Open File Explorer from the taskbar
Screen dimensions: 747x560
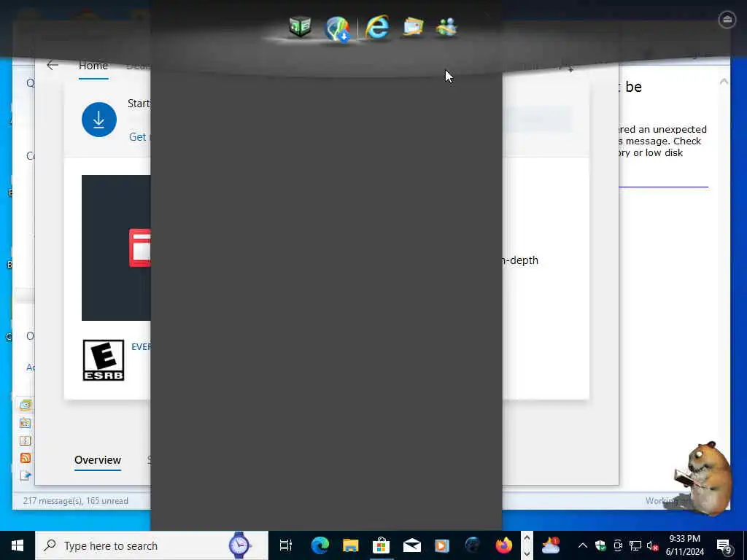pyautogui.click(x=351, y=545)
